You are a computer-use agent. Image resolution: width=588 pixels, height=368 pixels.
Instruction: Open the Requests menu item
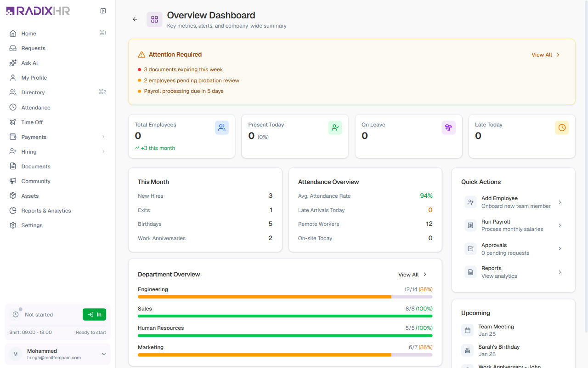pyautogui.click(x=57, y=48)
